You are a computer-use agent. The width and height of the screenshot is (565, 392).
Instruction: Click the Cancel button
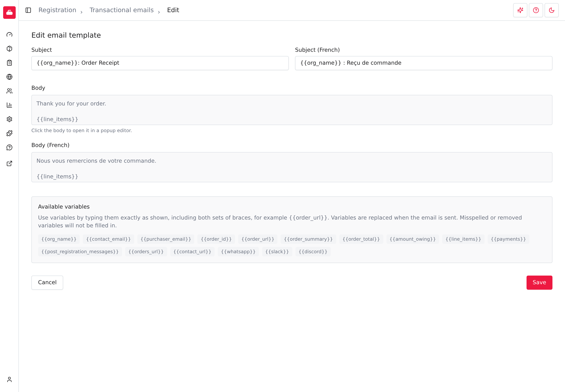(47, 282)
